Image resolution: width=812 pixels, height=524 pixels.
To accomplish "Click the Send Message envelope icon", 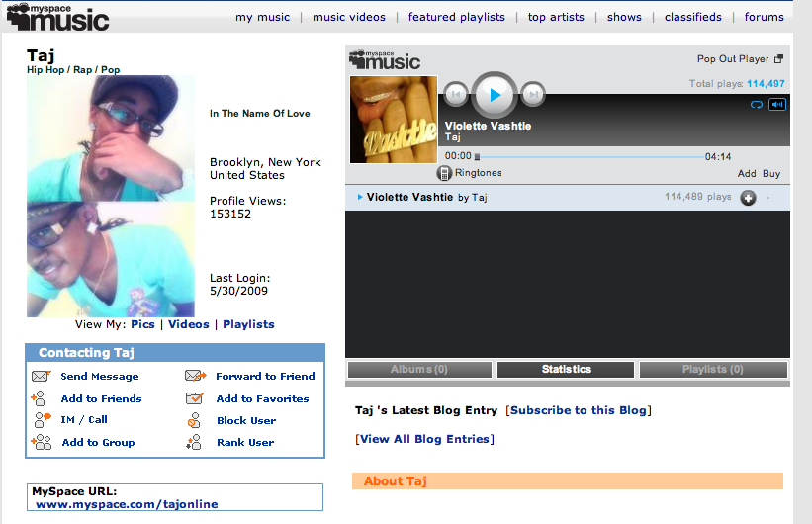I will coord(41,377).
